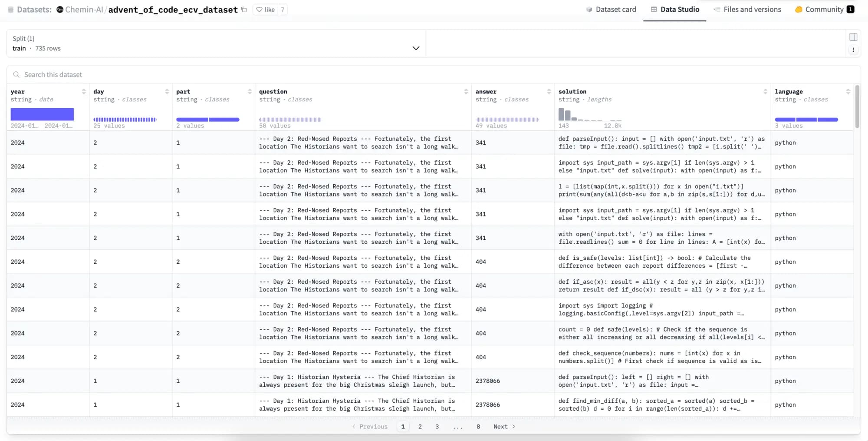Click the heart like button
Viewport: 868px width, 441px height.
pos(265,10)
